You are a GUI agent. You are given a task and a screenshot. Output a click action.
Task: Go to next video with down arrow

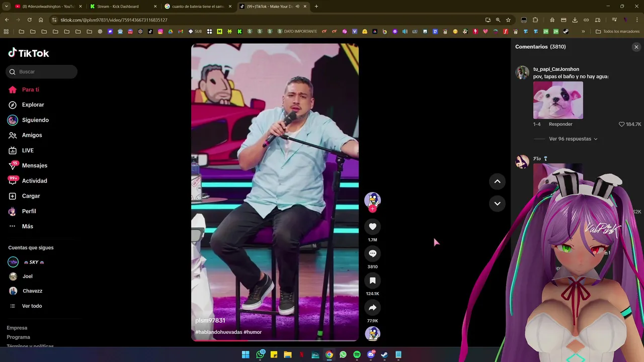[497, 204]
